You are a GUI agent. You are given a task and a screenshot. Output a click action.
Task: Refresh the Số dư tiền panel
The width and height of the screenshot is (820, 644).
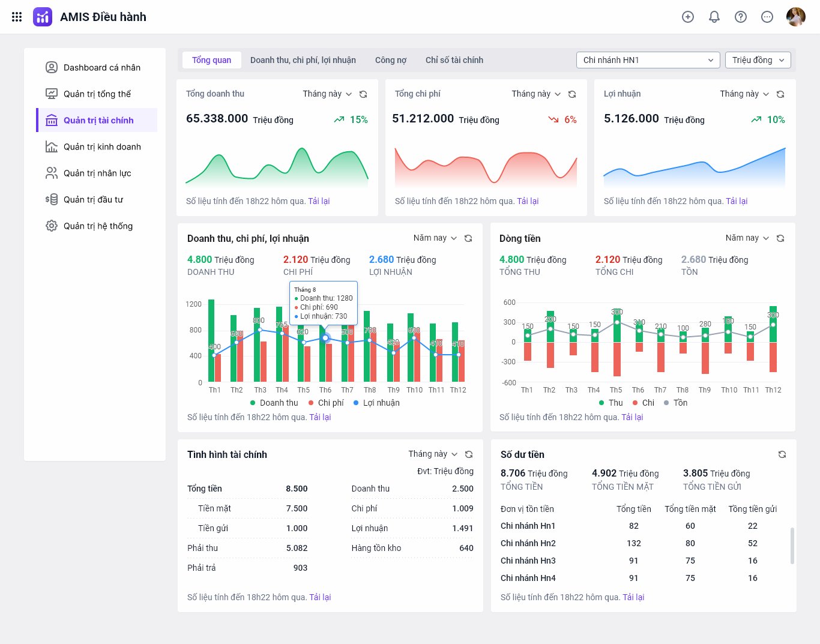[x=782, y=454]
